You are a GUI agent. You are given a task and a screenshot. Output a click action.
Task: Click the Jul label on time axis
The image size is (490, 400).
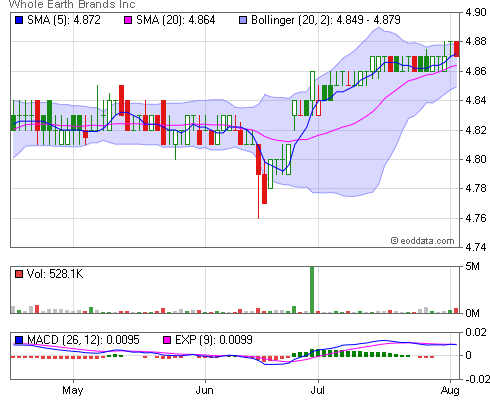click(317, 390)
